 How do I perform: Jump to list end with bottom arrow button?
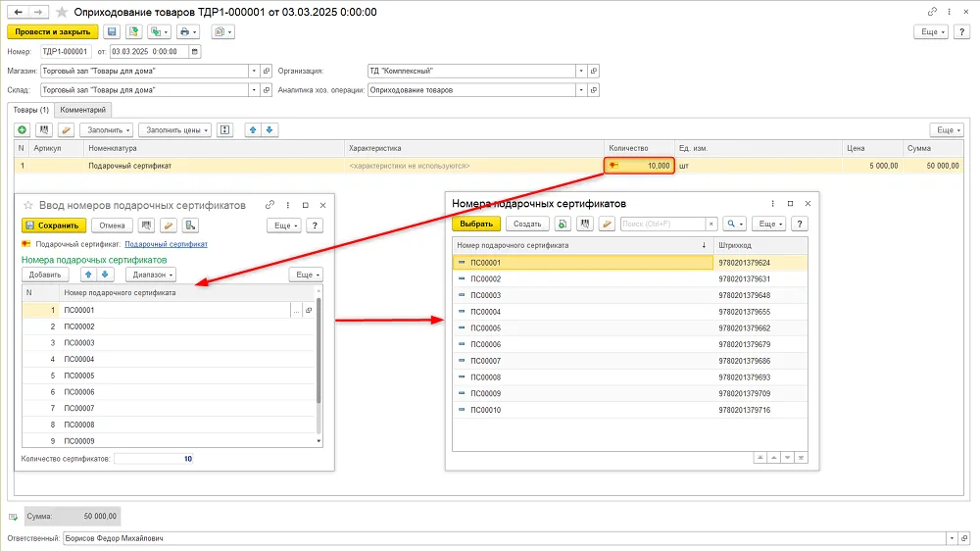(802, 458)
